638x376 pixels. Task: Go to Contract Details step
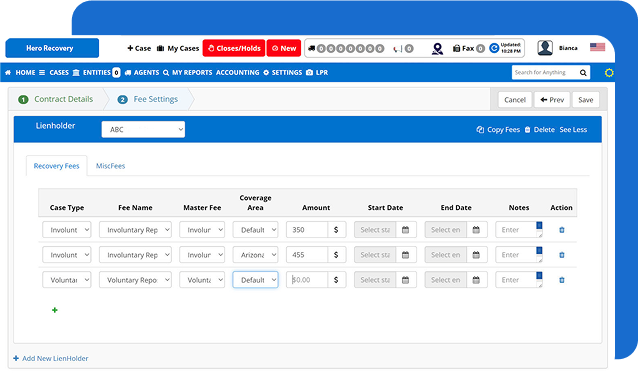(x=56, y=99)
